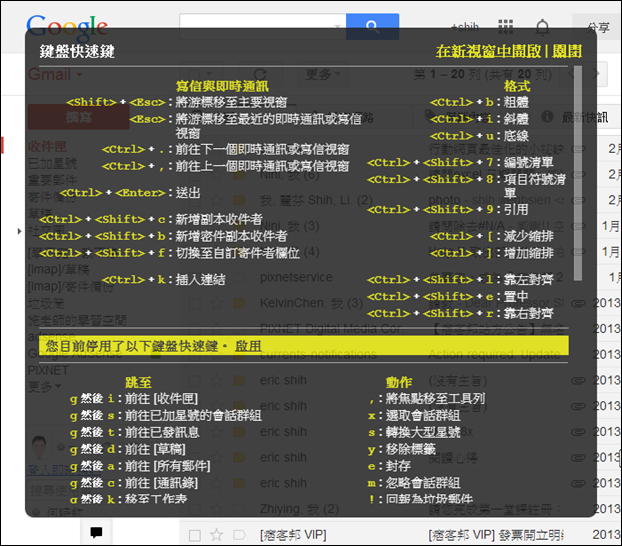Click the <Ctrl>+[ 減少縮排 shortcut row
The image size is (622, 546).
pyautogui.click(x=491, y=236)
